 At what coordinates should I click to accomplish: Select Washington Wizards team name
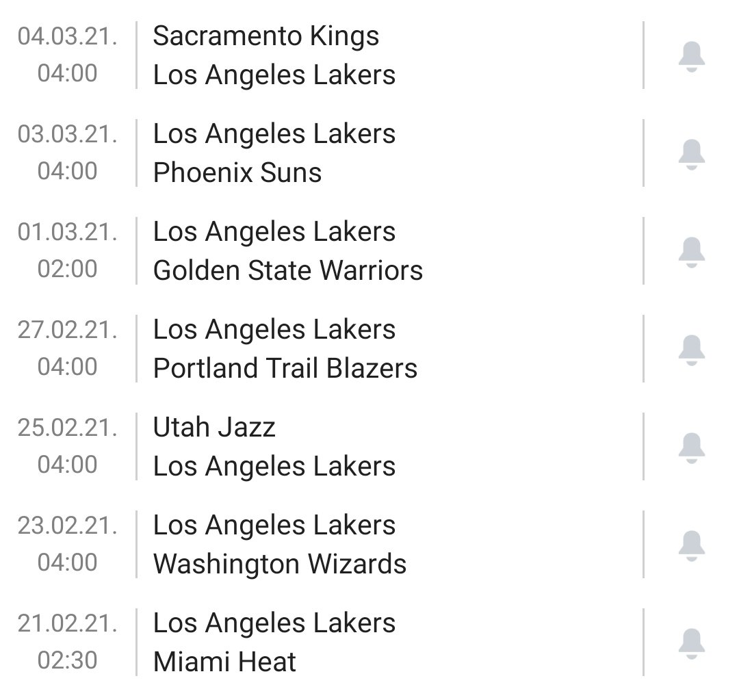(x=279, y=565)
